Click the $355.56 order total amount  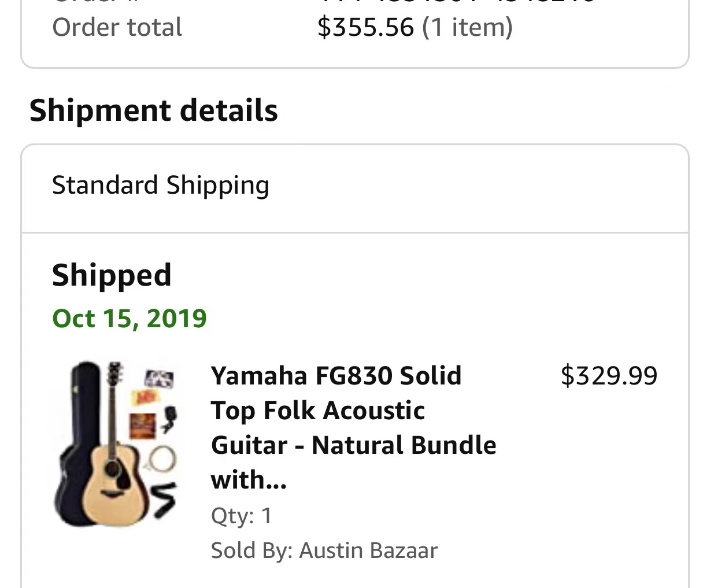click(x=365, y=27)
